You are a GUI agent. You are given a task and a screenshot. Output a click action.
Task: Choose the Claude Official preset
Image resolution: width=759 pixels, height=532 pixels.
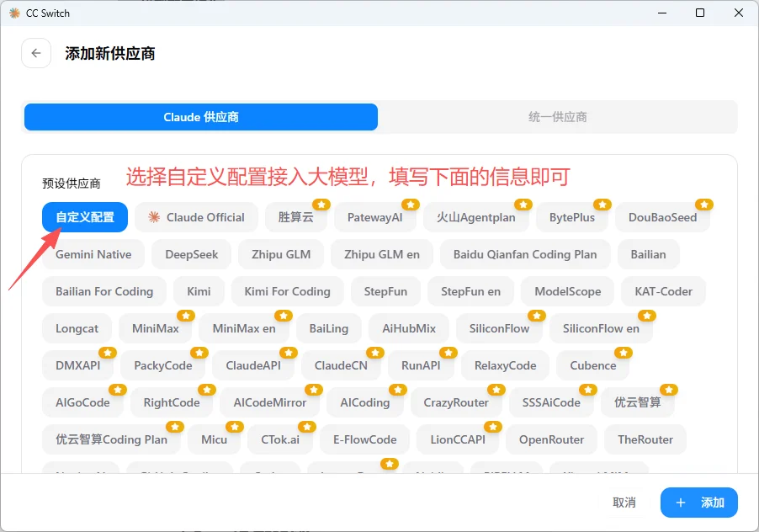tap(197, 217)
